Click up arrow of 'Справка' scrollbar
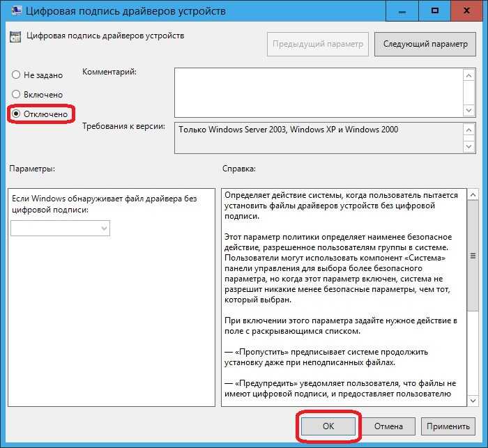 pyautogui.click(x=473, y=195)
